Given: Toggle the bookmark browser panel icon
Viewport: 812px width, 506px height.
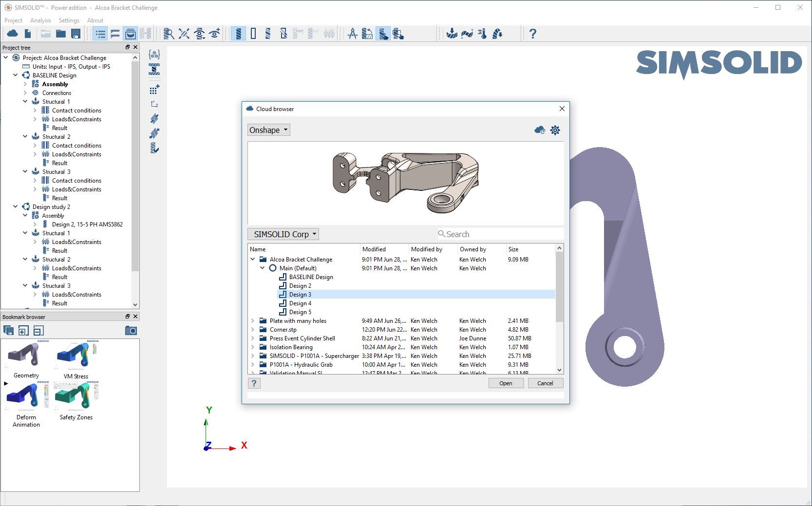Looking at the screenshot, I should pyautogui.click(x=131, y=34).
